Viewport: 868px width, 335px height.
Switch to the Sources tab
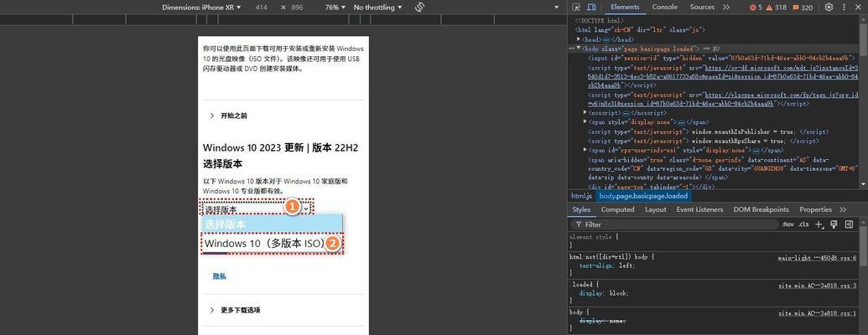(702, 8)
